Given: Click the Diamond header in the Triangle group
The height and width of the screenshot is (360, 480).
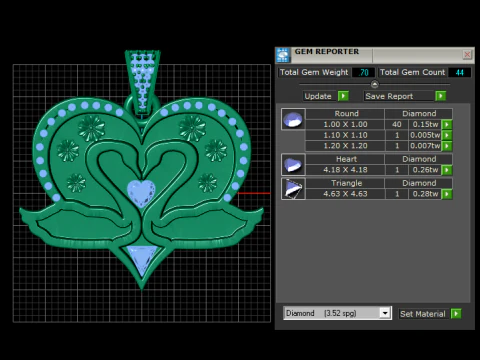Looking at the screenshot, I should pyautogui.click(x=419, y=183).
